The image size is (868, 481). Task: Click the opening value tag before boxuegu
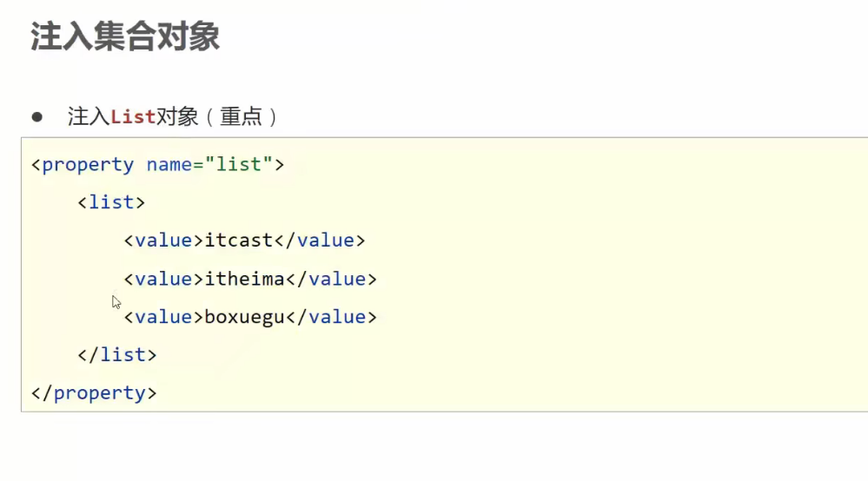(x=163, y=317)
